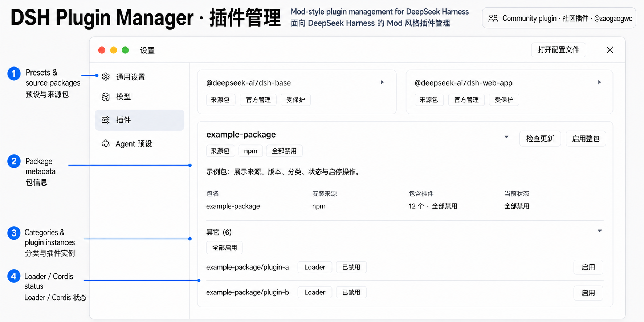Enable example-package/plugin-a with 启用
The image size is (644, 322).
tap(588, 267)
